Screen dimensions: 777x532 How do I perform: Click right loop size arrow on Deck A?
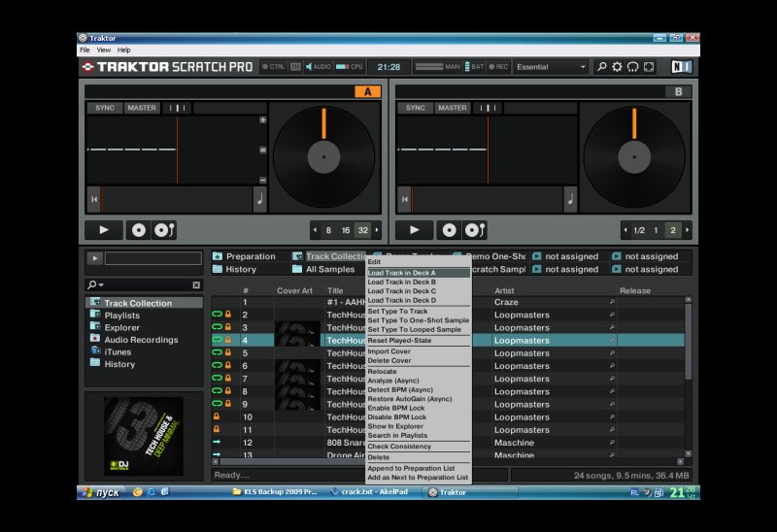(x=377, y=230)
